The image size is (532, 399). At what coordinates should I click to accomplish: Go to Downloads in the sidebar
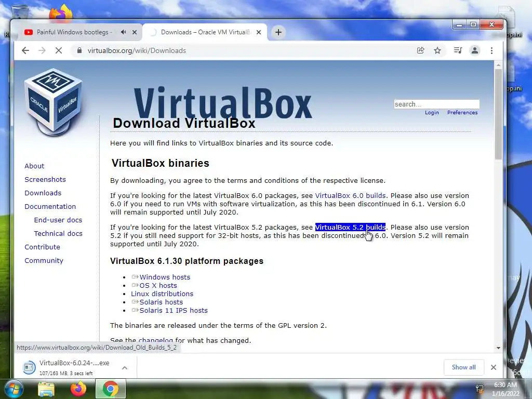[43, 193]
